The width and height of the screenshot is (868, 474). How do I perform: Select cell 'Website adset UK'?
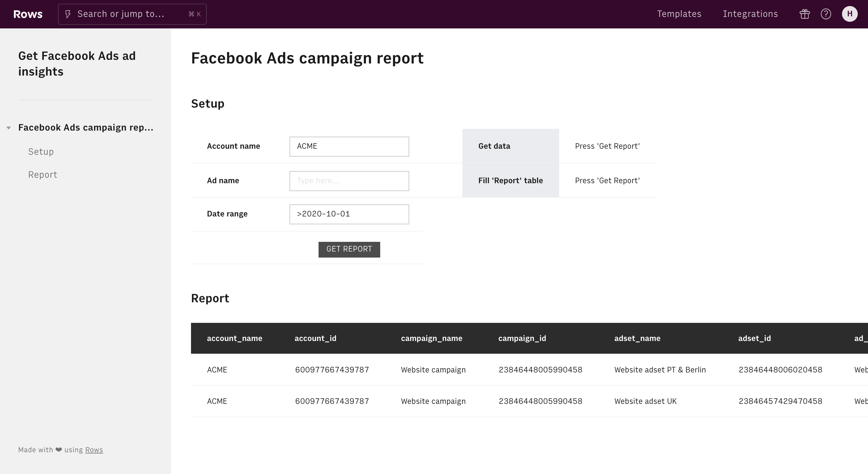pos(645,401)
